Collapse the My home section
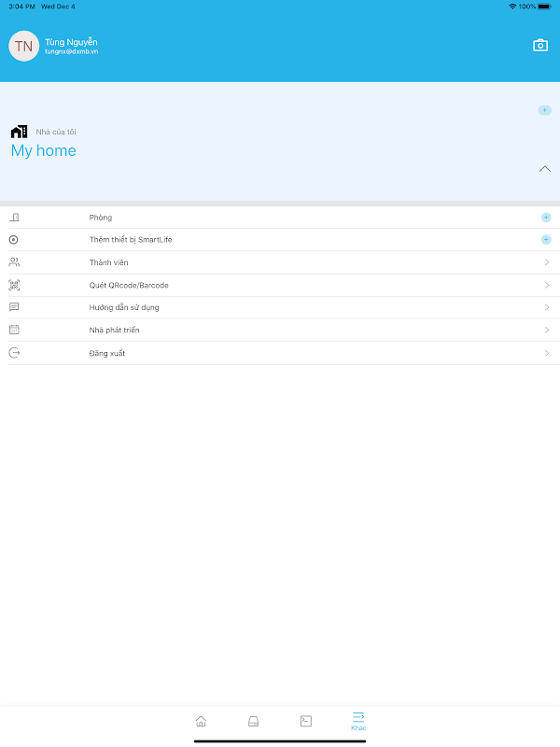Viewport: 560px width, 747px height. [545, 169]
